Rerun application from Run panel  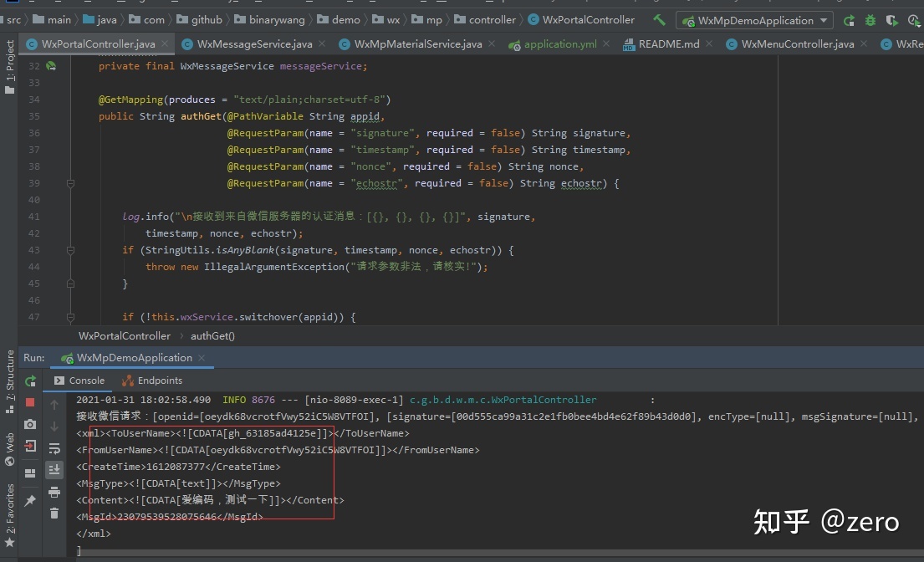(31, 381)
